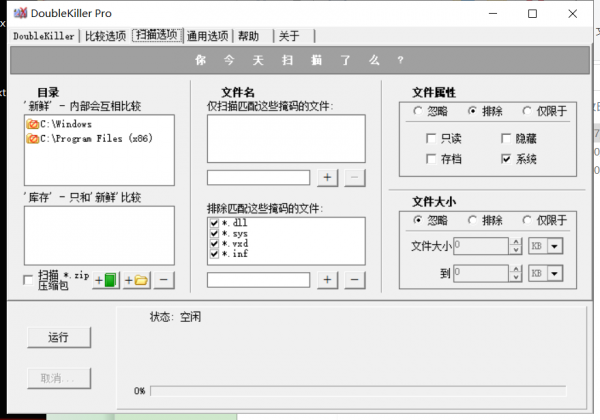Toggle the 系统 attribute checkbox
This screenshot has height=420, width=600.
tap(506, 159)
